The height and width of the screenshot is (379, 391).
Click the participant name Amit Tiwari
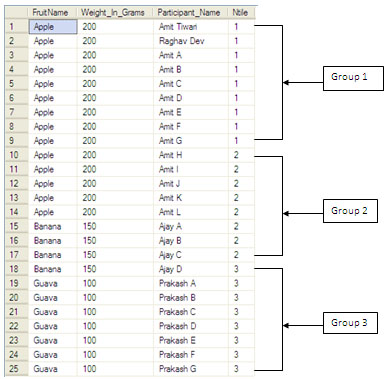178,27
